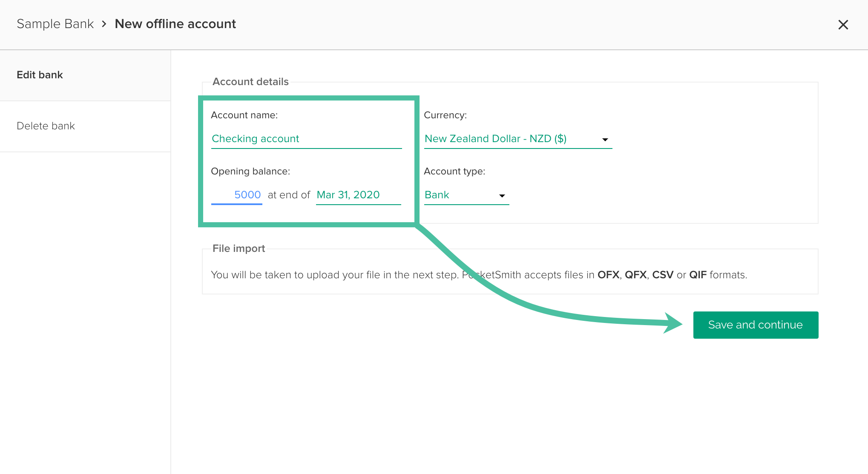The image size is (868, 474).
Task: Open the Currency dropdown
Action: pyautogui.click(x=518, y=139)
